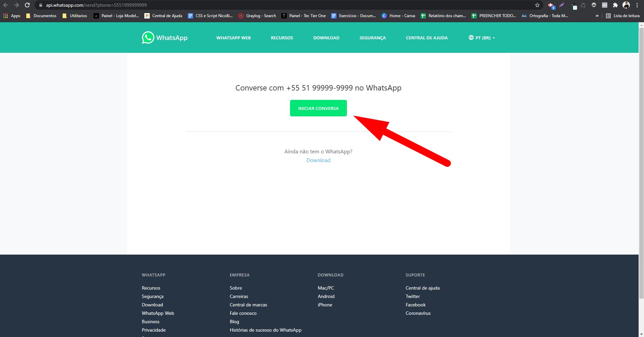Open the red arrow extension with badge 1
The height and width of the screenshot is (337, 644).
(551, 5)
